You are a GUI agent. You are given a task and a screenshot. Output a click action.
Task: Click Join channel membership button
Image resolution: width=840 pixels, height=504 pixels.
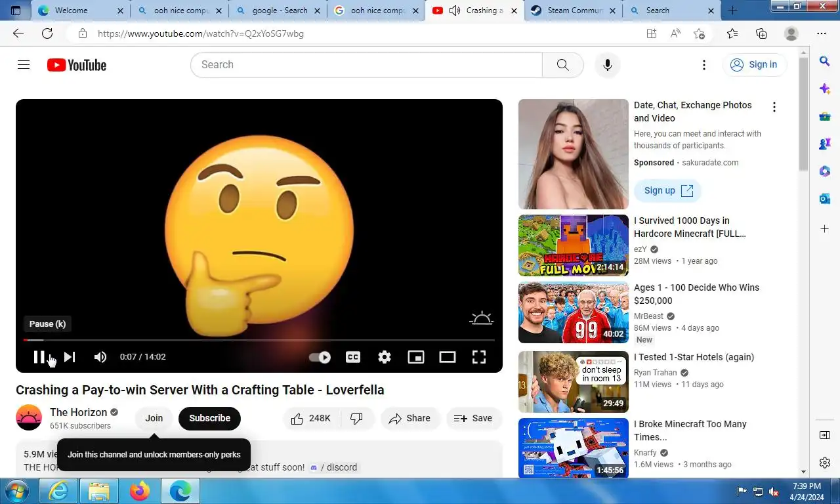tap(154, 418)
